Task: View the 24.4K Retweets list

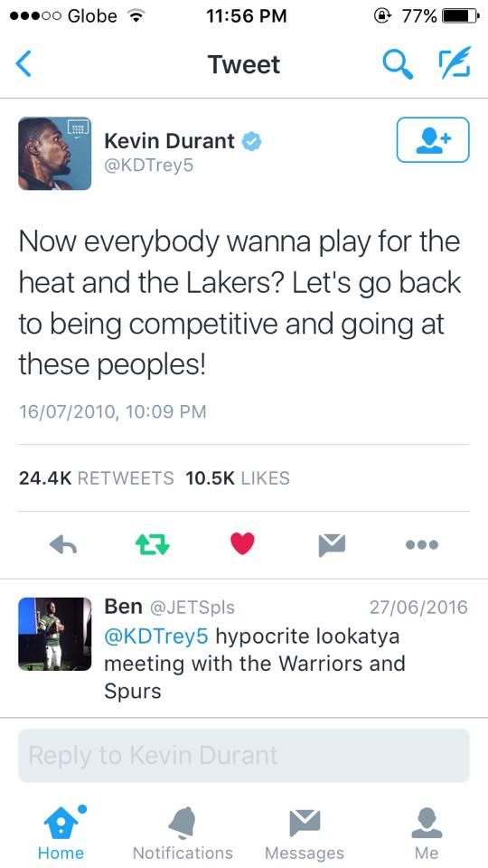Action: (97, 477)
